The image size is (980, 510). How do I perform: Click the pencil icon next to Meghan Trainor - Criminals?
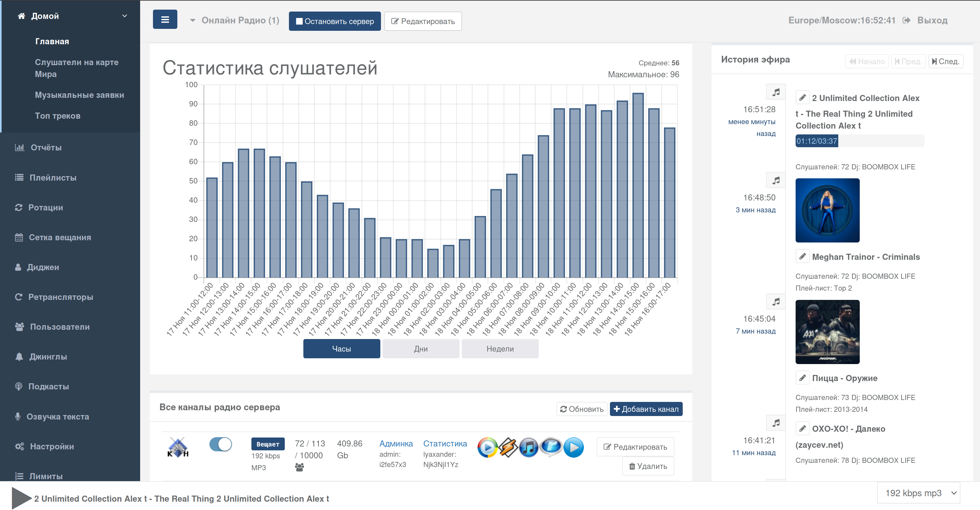pyautogui.click(x=802, y=257)
